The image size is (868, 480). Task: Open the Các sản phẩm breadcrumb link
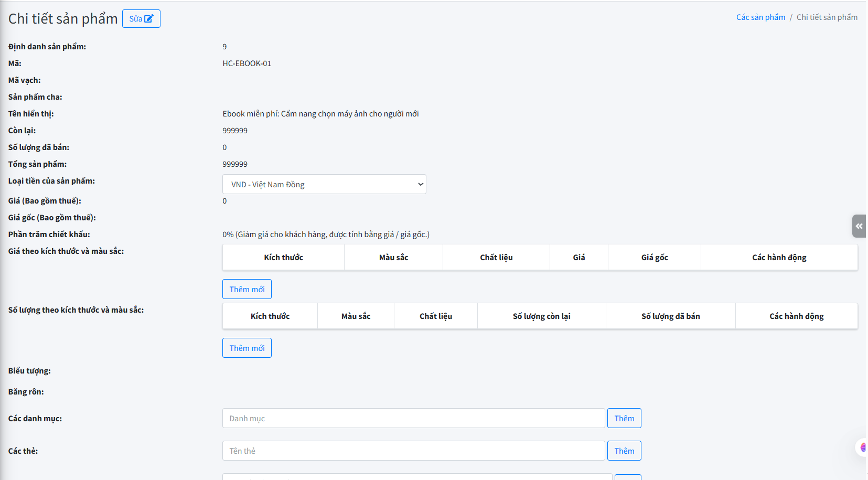point(760,17)
